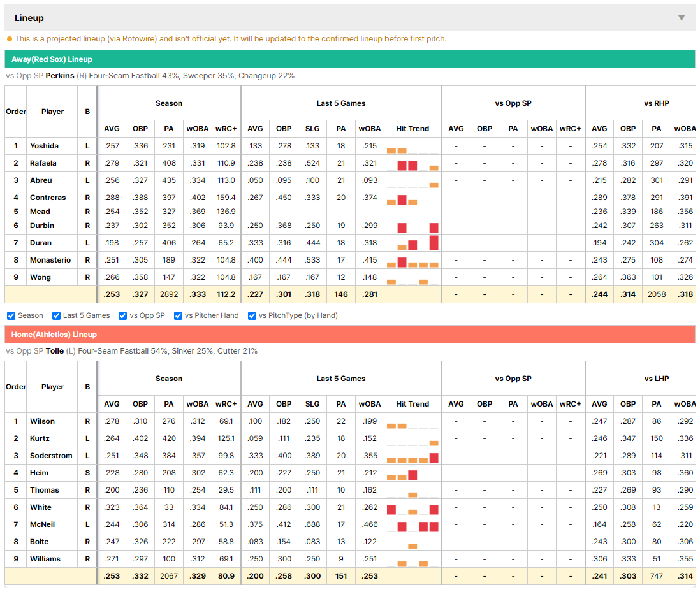Click White's hit trend bars
The image size is (700, 592).
[412, 507]
